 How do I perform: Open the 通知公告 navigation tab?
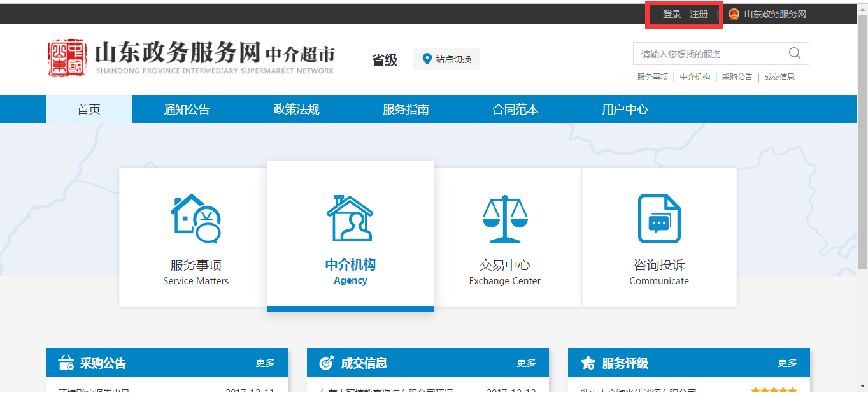coord(187,110)
